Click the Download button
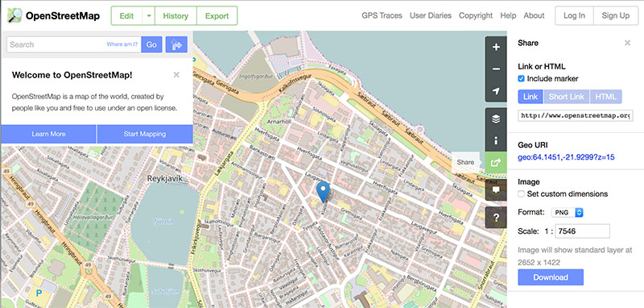 click(551, 277)
